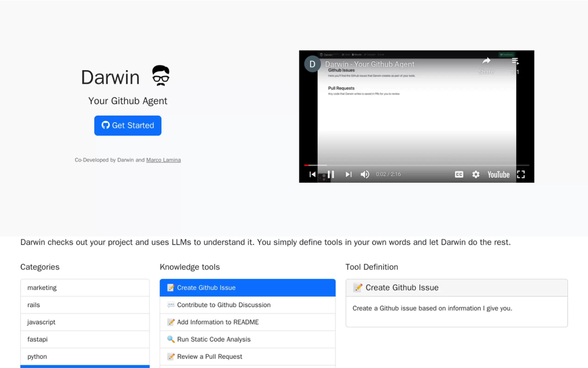
Task: Click the Get Started button
Action: (128, 125)
